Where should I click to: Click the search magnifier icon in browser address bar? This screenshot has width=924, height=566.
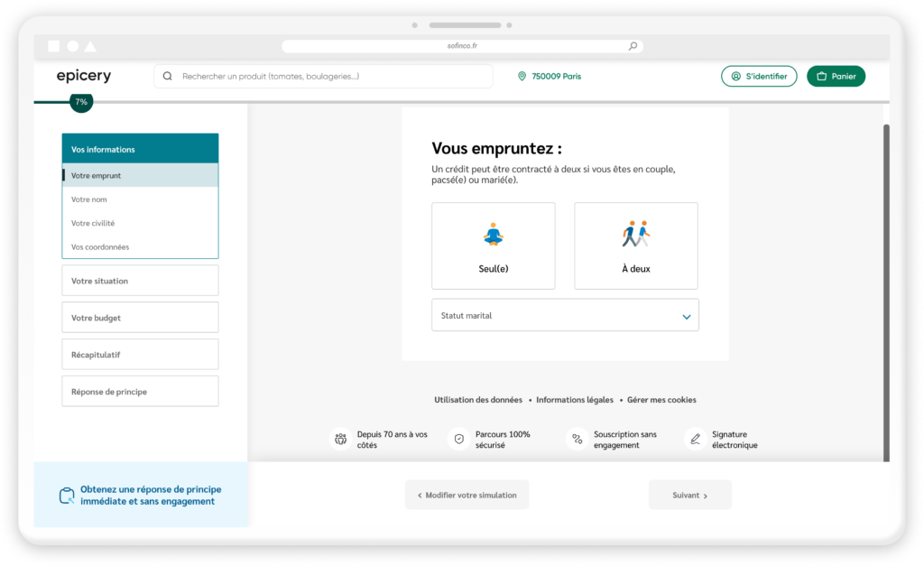tap(633, 46)
